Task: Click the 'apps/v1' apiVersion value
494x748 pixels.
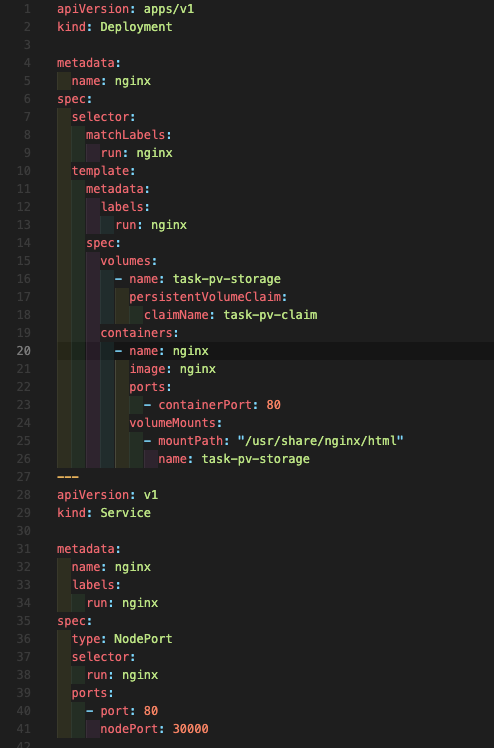Action: [169, 9]
